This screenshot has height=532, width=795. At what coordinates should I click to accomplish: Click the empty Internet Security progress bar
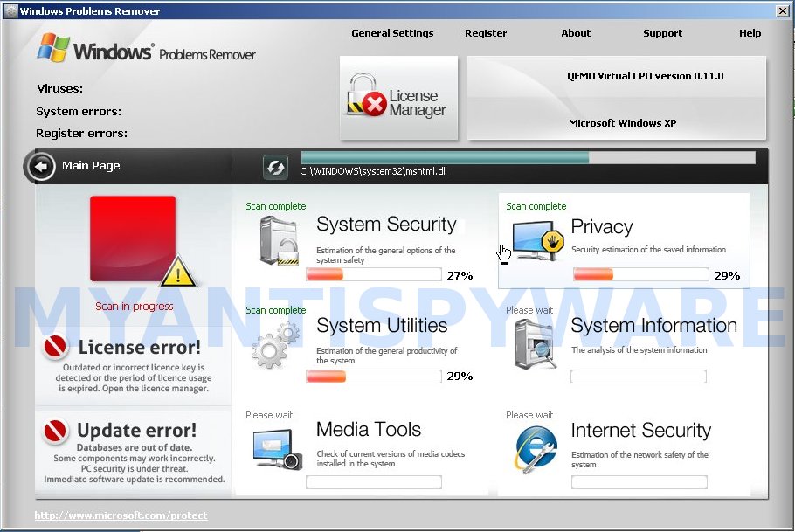[639, 482]
